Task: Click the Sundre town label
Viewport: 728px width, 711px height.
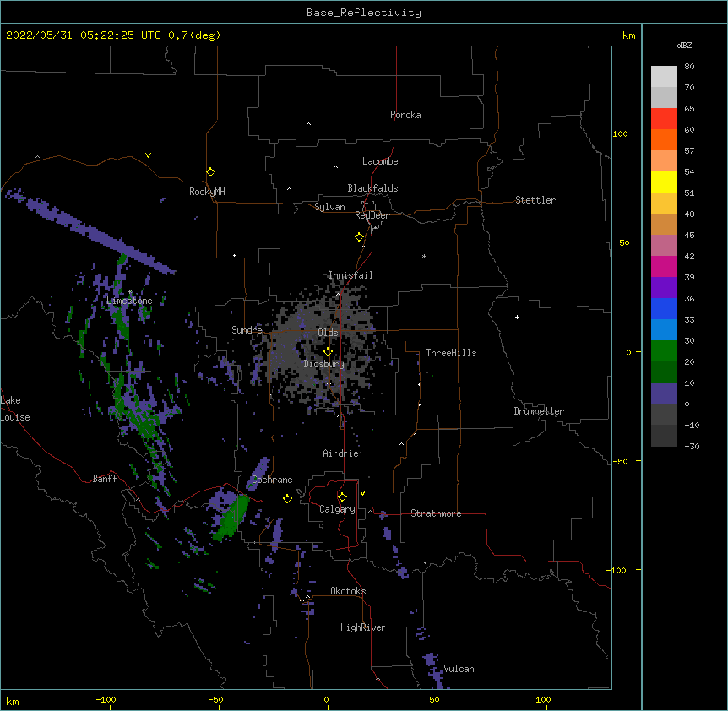Action: [247, 330]
